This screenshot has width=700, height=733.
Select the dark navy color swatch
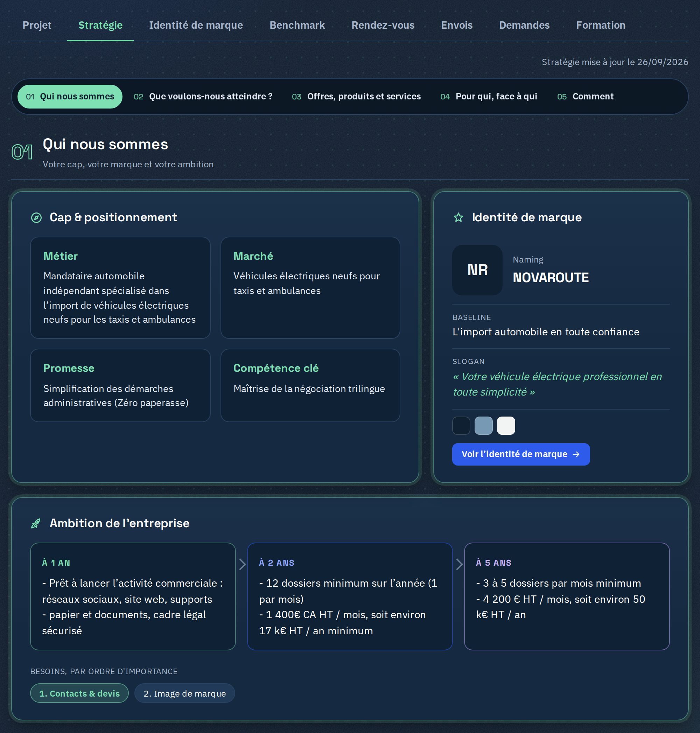click(x=461, y=425)
